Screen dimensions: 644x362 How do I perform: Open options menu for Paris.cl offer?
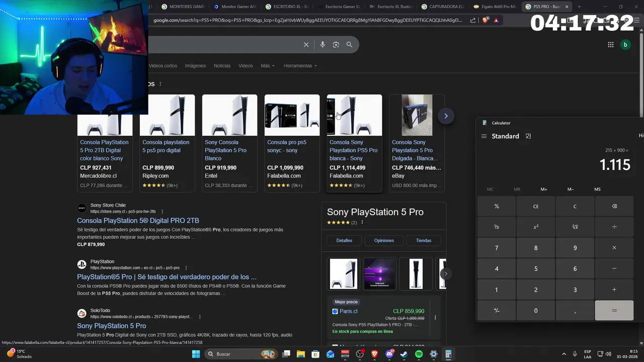pos(435,318)
